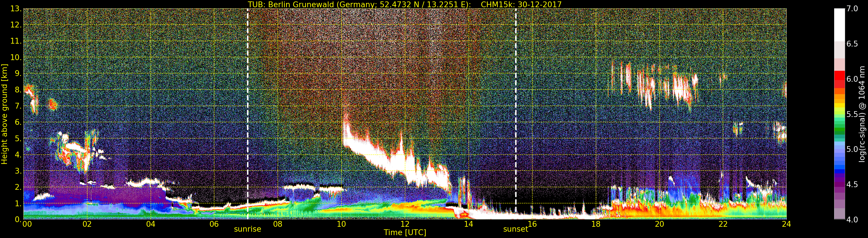Click the 'sunset' label below the axis
Screen dimensions: 868x238
515,229
